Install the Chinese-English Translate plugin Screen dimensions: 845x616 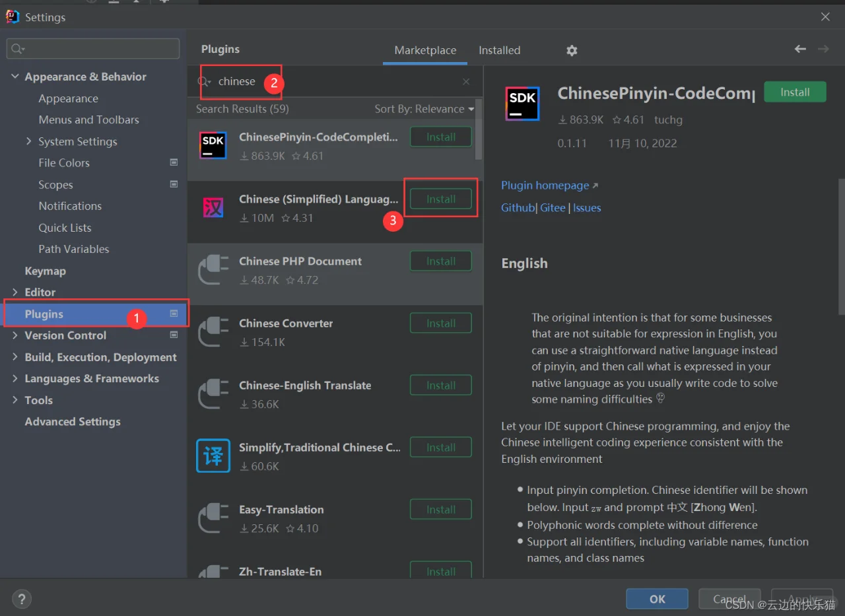[x=441, y=386]
